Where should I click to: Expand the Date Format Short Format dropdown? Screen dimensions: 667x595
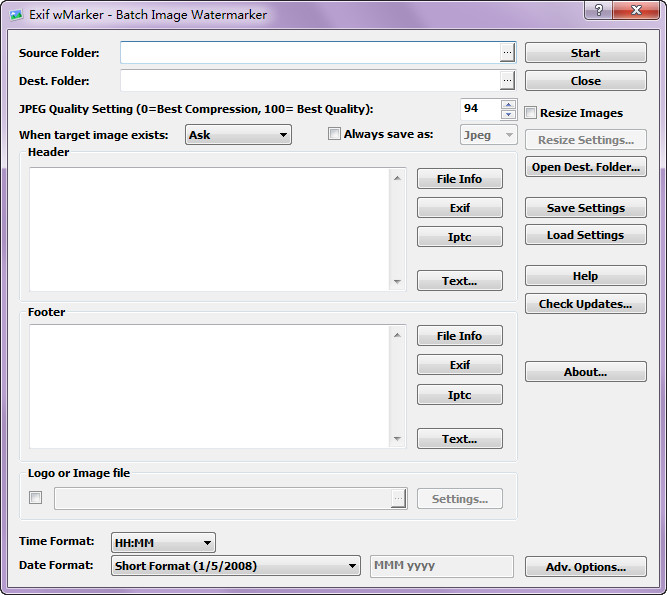[236, 566]
